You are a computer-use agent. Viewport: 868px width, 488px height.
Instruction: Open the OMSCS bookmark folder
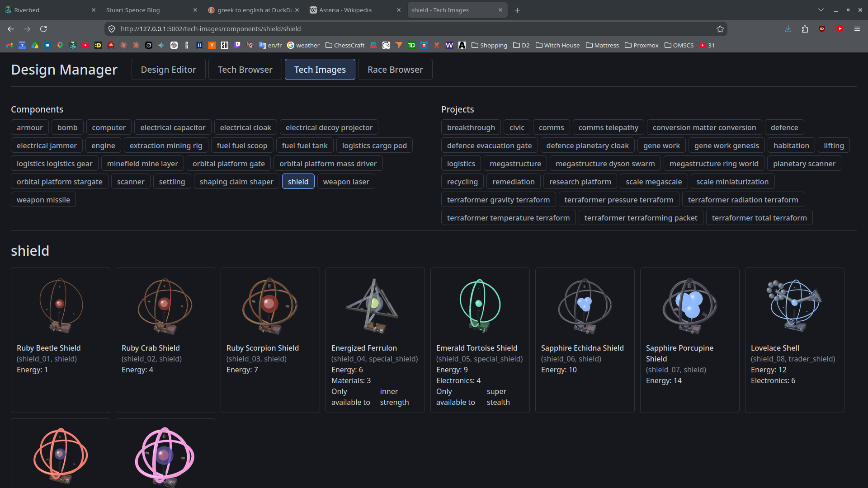[679, 45]
